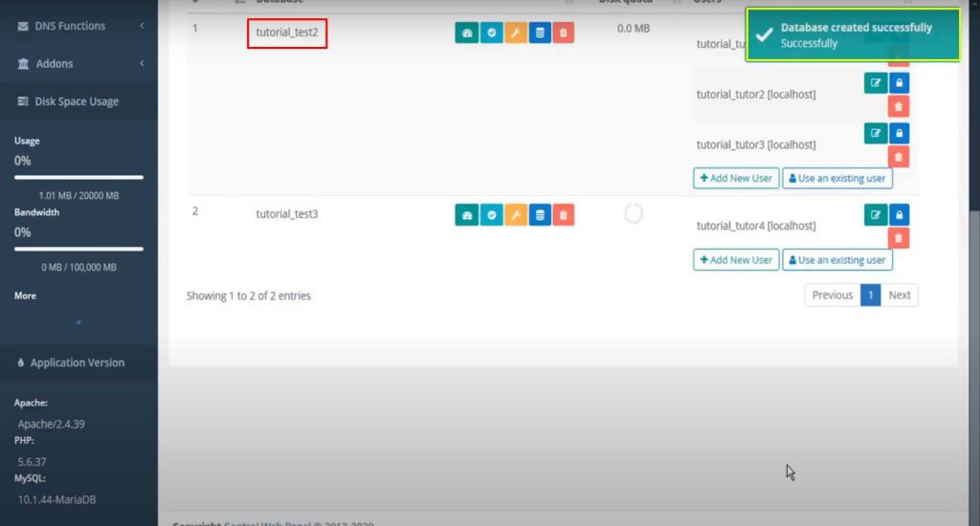Select Application Version sidebar item
Screen dimensions: 980x526
coord(78,362)
